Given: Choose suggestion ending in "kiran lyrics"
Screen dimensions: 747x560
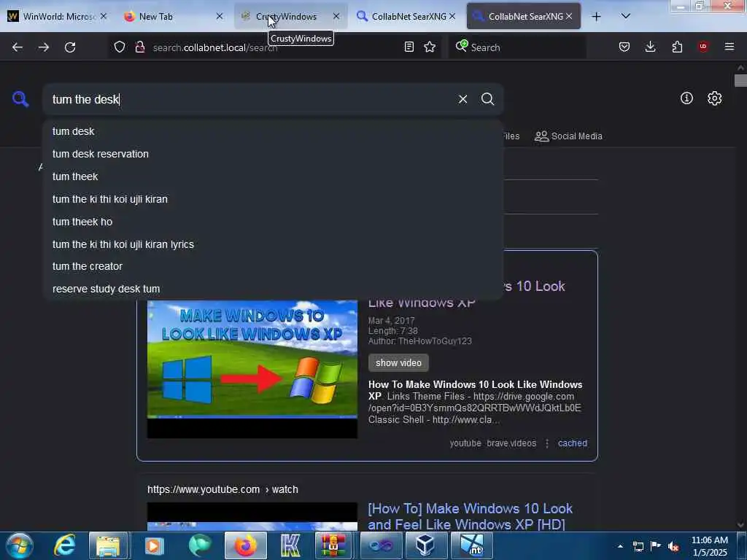Looking at the screenshot, I should click(273, 244).
